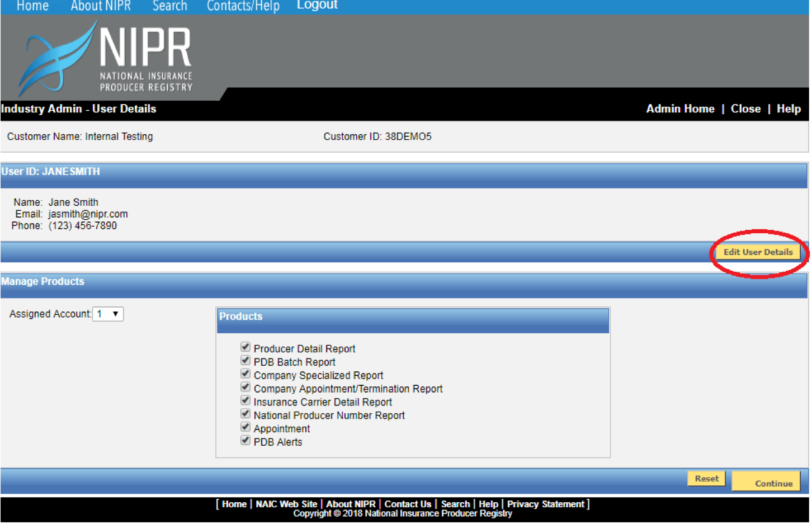This screenshot has height=524, width=812.
Task: Uncheck PDB Batch Report
Action: [245, 361]
